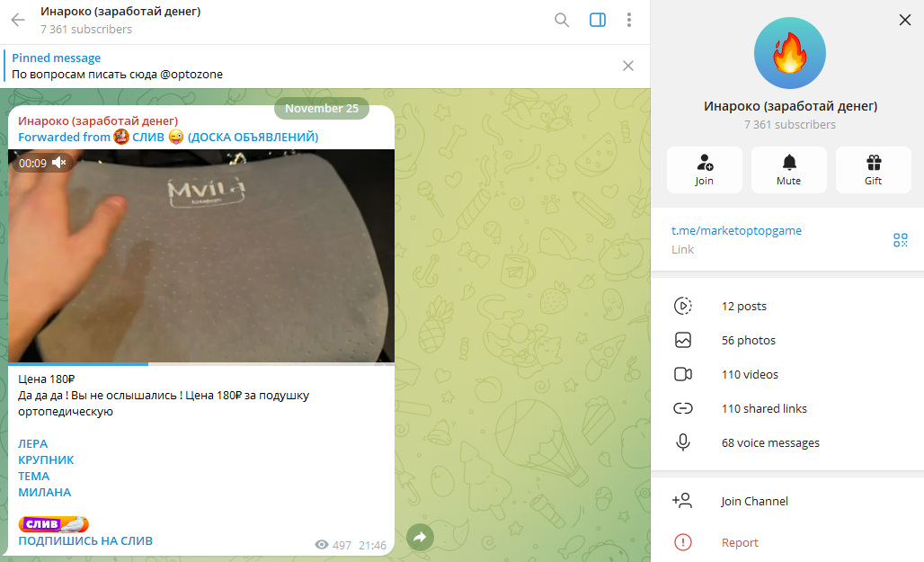924x562 pixels.
Task: Open the 68 voice messages section
Action: (x=769, y=442)
